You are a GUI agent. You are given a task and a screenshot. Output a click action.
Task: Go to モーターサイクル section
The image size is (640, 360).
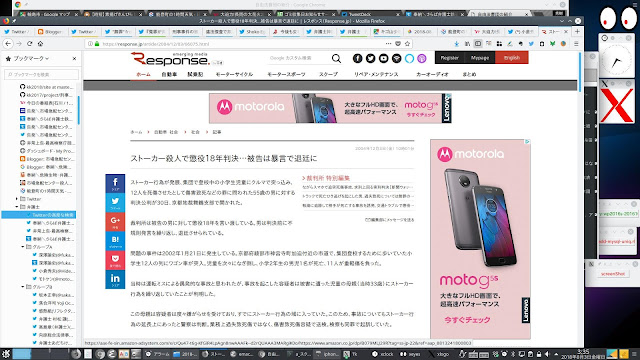(234, 74)
